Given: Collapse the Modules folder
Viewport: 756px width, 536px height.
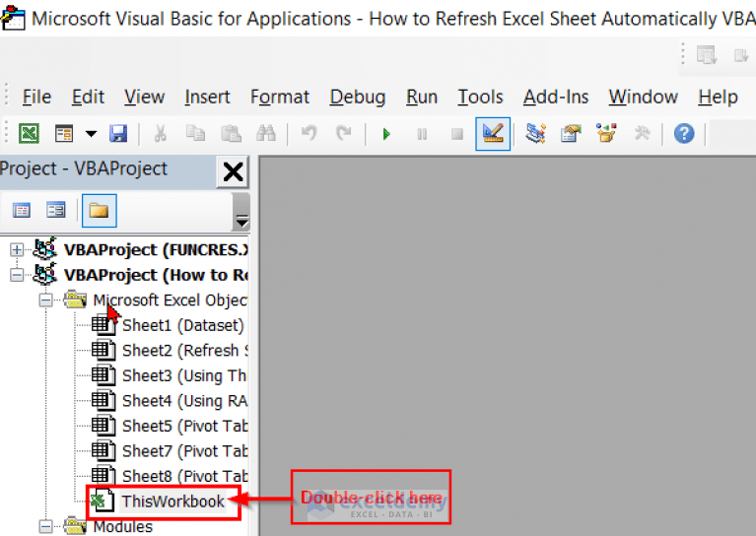Looking at the screenshot, I should (45, 526).
